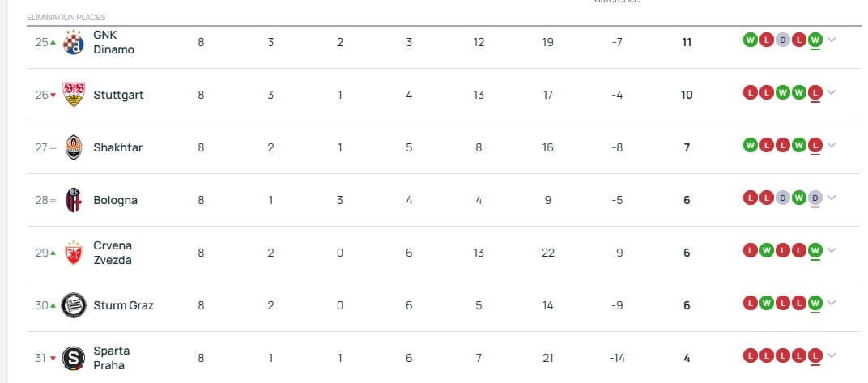
Task: Click the Sparta Praha club crest
Action: coord(73,358)
